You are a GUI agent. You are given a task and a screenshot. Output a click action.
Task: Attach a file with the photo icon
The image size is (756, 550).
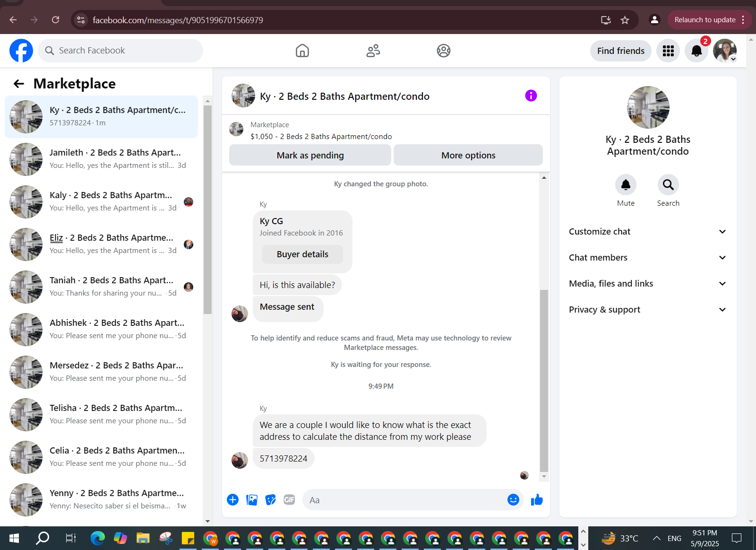click(252, 500)
